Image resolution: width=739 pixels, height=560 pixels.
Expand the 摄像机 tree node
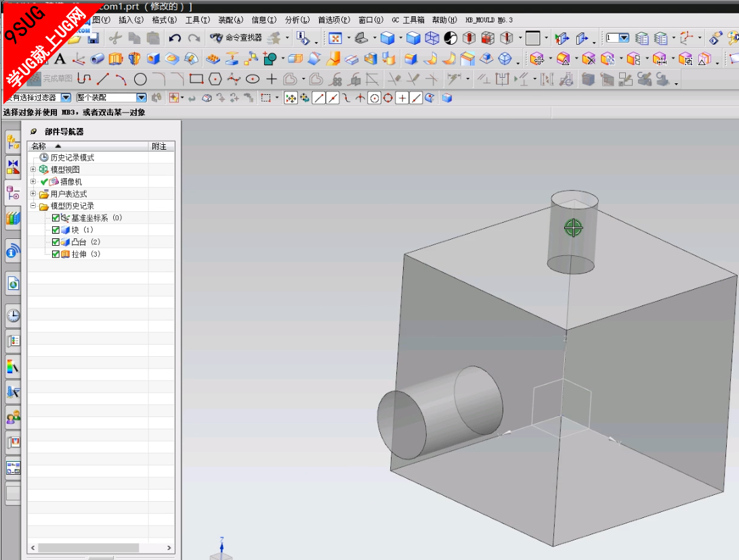click(33, 181)
